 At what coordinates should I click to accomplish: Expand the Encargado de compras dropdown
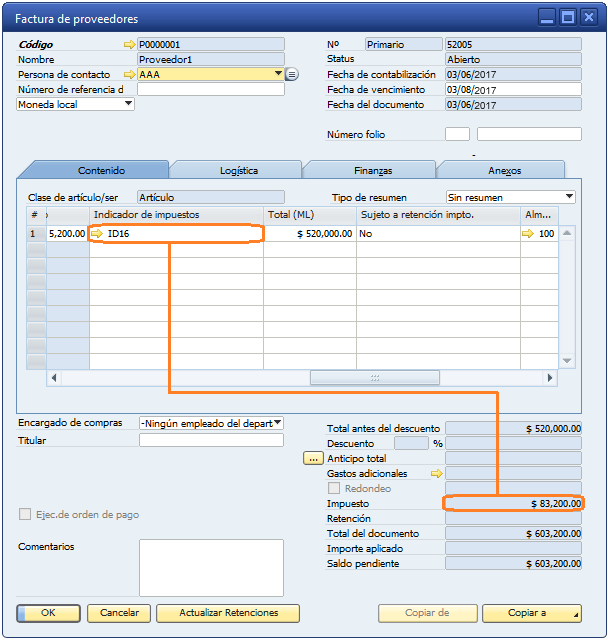coord(278,424)
